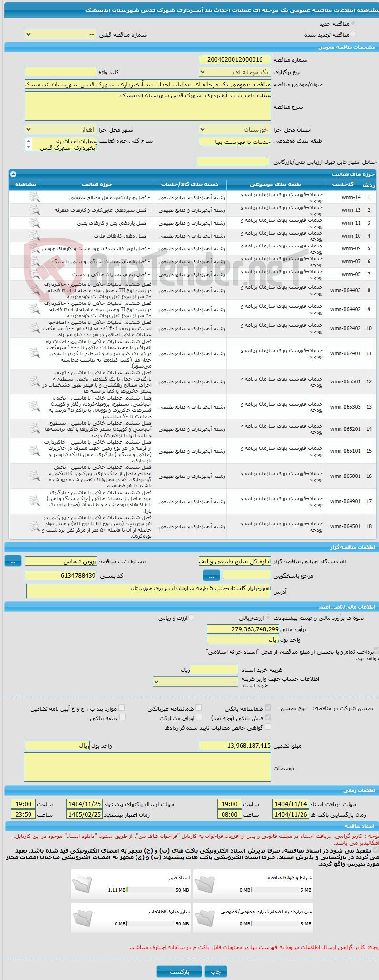Viewport: 379px width, 980px height.
Task: Open the payment account information dropdown
Action: (195, 681)
